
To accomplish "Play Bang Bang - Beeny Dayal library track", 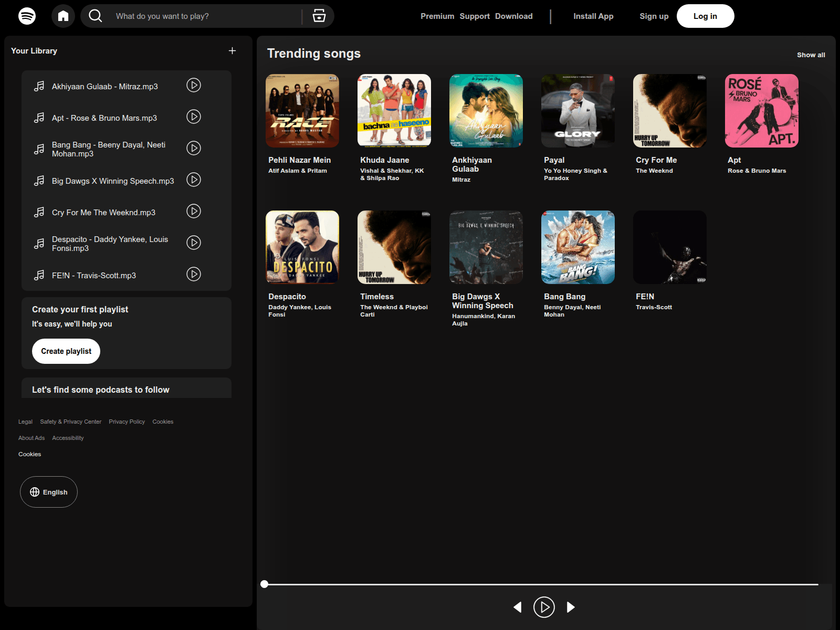I will click(x=194, y=148).
